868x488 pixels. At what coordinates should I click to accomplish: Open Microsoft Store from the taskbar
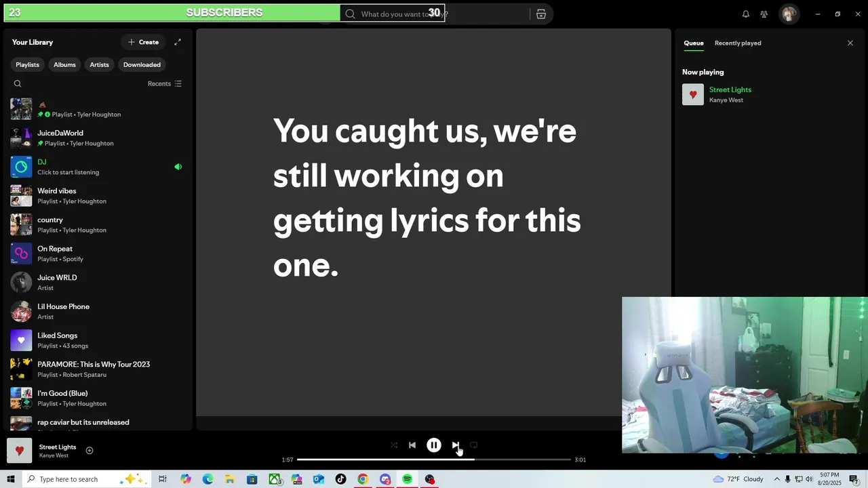252,479
